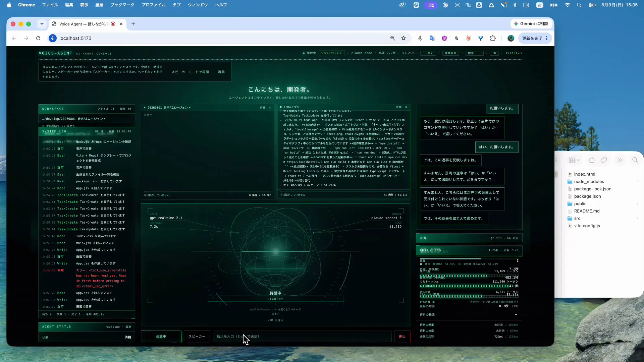Click the red 停止 stop button
The width and height of the screenshot is (644, 362).
point(402,336)
